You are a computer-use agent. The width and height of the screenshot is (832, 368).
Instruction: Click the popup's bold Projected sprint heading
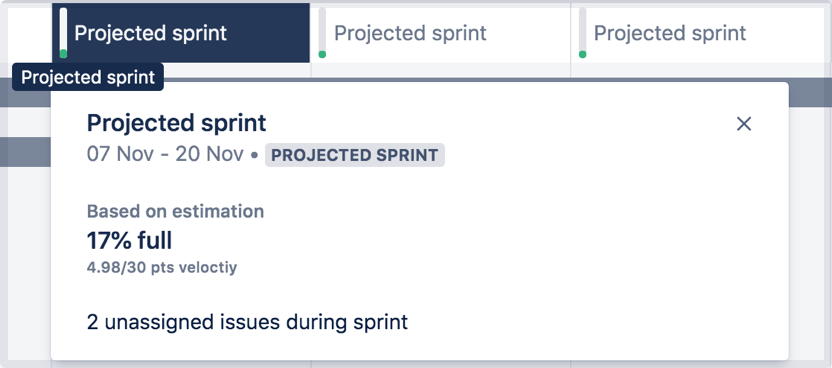point(177,124)
